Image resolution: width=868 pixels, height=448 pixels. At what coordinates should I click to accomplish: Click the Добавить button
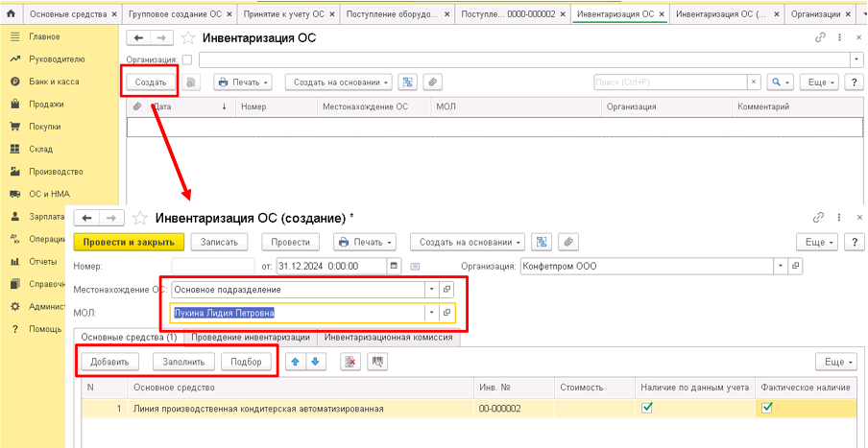click(x=109, y=362)
